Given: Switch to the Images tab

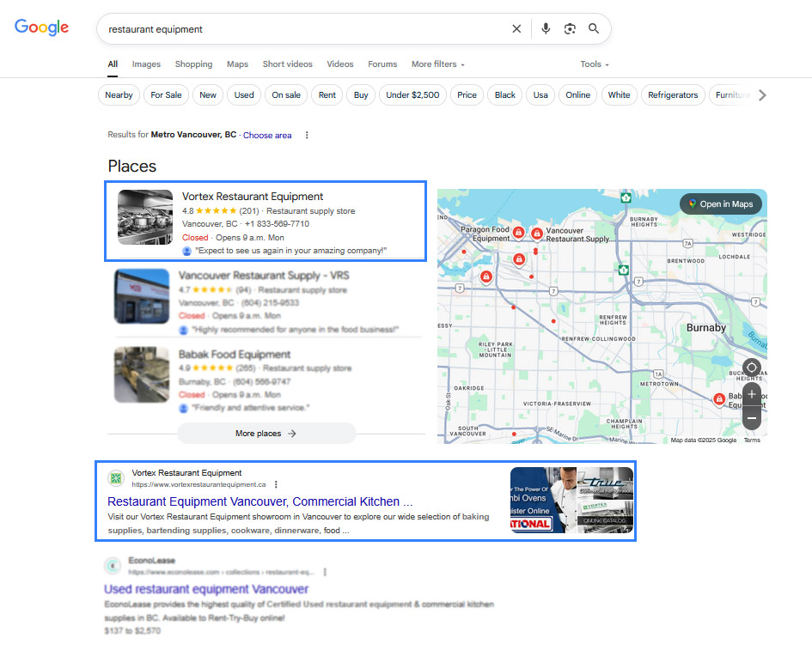Looking at the screenshot, I should [x=146, y=64].
